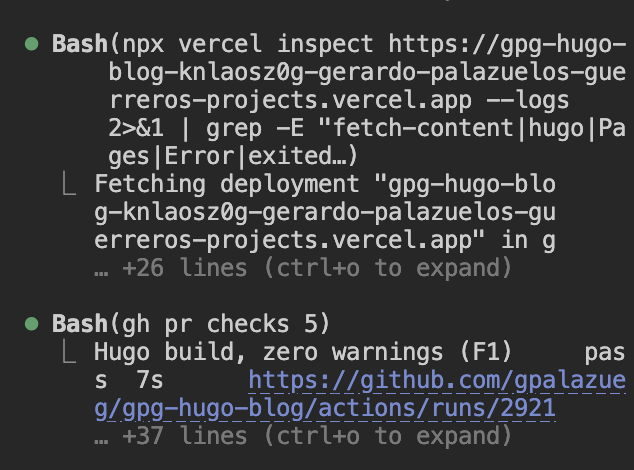This screenshot has height=470, width=634.
Task: Click the green status dot beside gh pr checks
Action: pos(32,324)
